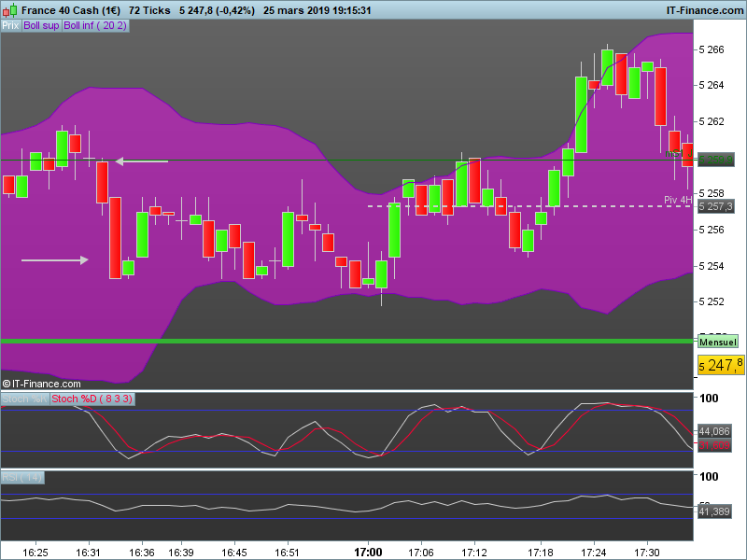The width and height of the screenshot is (747, 560).
Task: Click the 5 247,8 (-0,42%) quote in header
Action: pos(217,10)
